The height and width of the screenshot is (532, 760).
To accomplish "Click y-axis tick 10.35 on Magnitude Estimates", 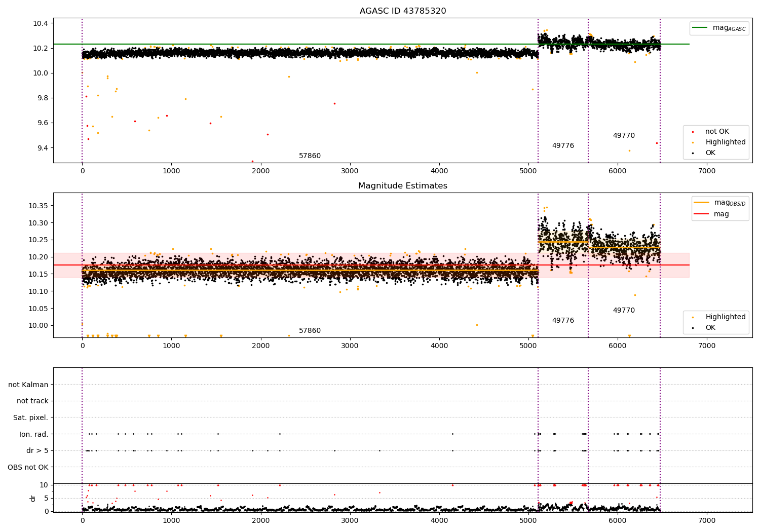I will click(x=39, y=206).
